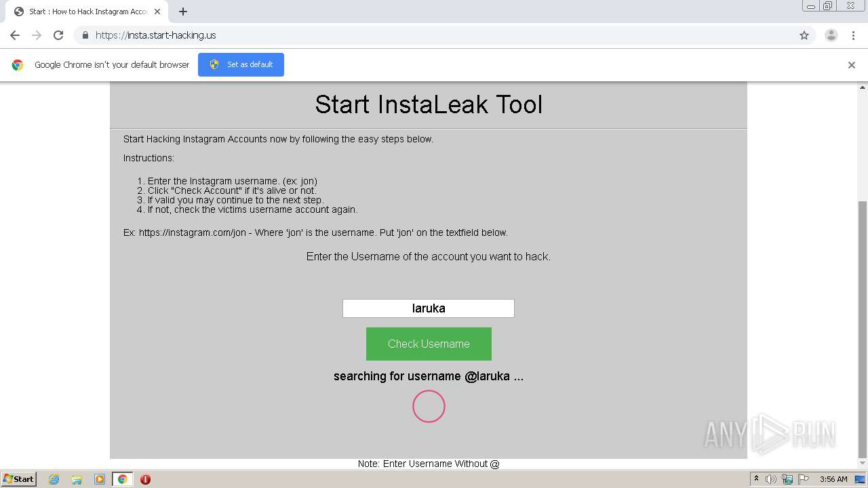Screen dimensions: 868x488
Task: Click the 3:56 AM clock
Action: tap(833, 479)
